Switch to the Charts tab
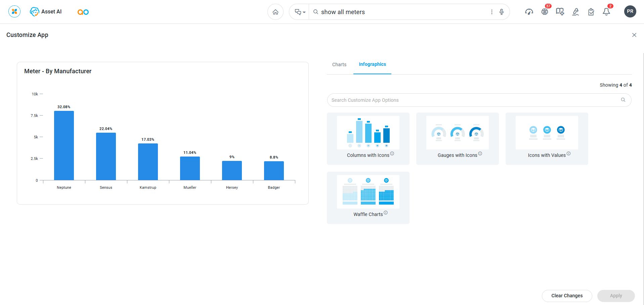Viewport: 644px width, 305px height. pos(339,64)
